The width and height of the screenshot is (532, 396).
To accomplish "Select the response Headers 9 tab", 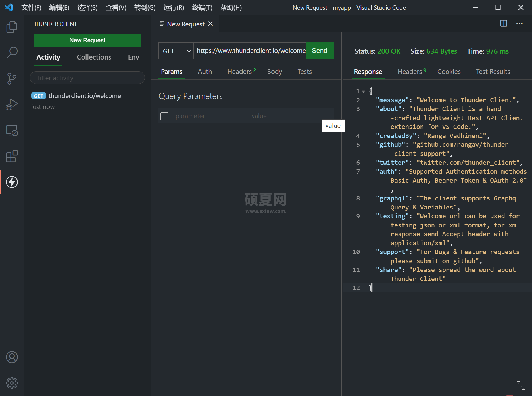I will 412,72.
